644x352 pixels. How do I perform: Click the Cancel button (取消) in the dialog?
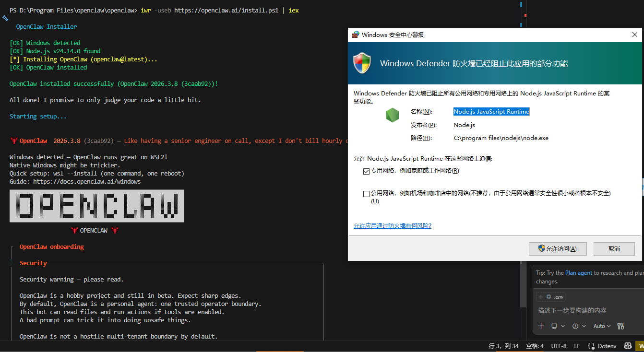pyautogui.click(x=614, y=248)
